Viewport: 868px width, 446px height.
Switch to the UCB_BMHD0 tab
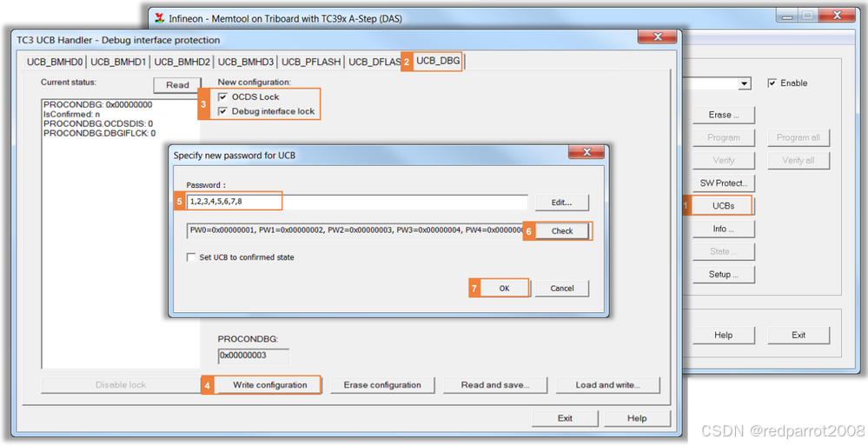tap(55, 62)
